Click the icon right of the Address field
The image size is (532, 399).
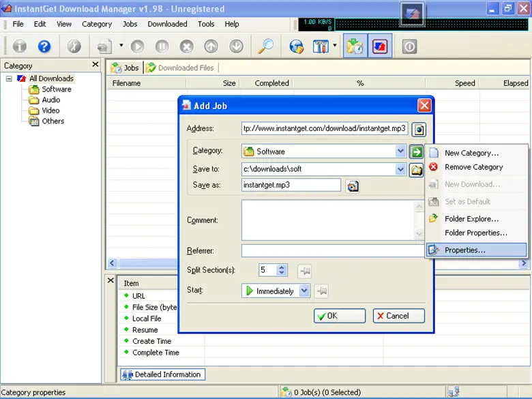418,128
